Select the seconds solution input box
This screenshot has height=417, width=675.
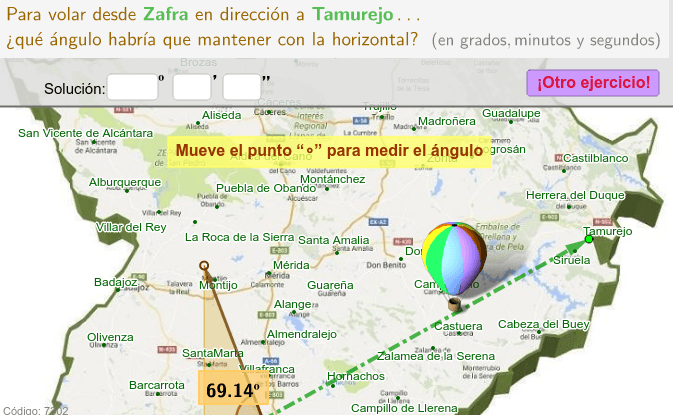(x=242, y=87)
